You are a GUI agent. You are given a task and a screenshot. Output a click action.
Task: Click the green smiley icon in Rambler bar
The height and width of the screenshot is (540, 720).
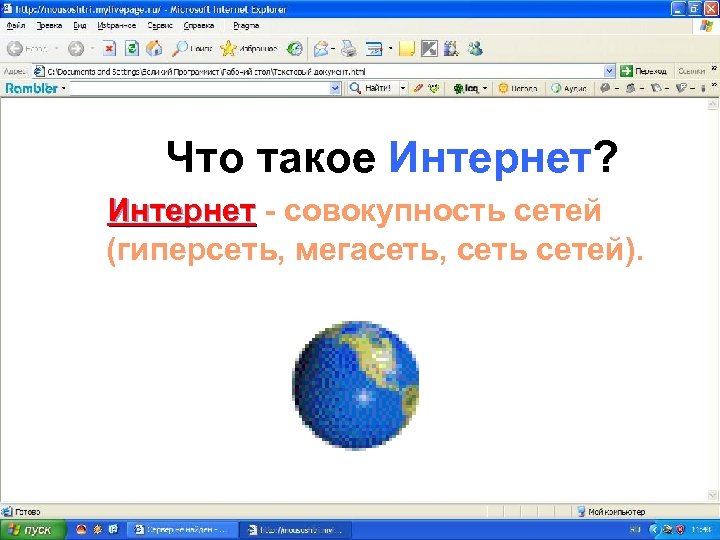point(433,88)
